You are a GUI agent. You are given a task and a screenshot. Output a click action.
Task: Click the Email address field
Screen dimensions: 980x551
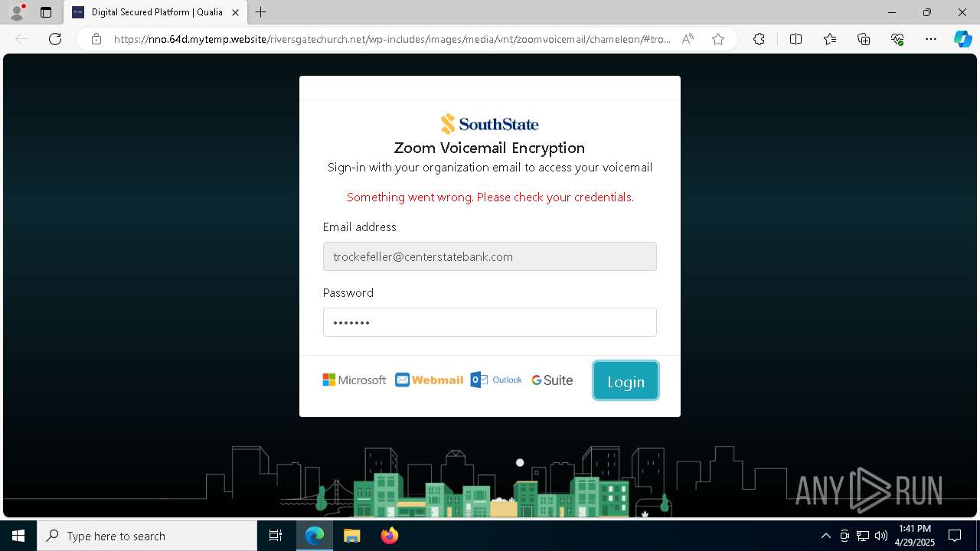point(490,256)
